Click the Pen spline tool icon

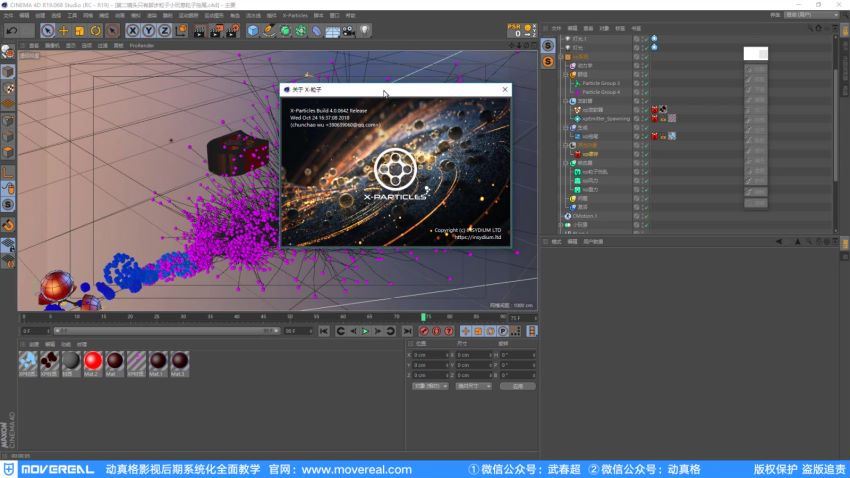click(269, 31)
